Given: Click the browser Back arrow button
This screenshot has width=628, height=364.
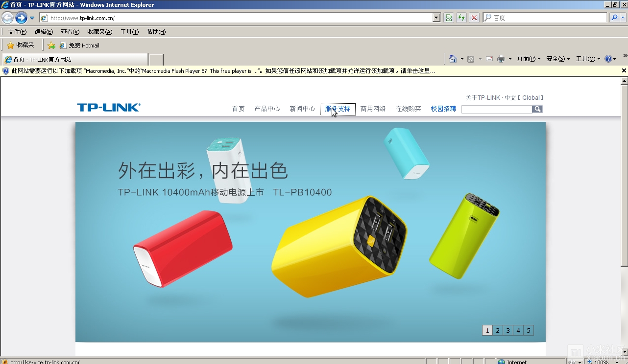Looking at the screenshot, I should tap(7, 18).
